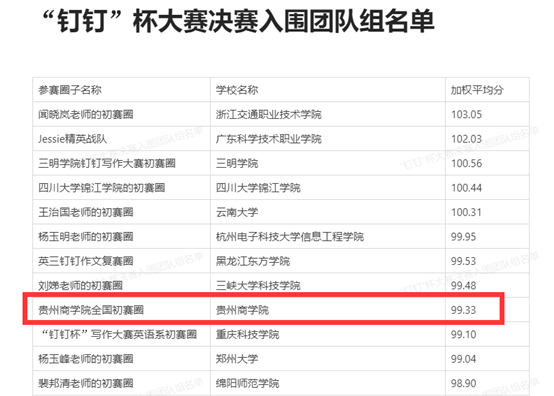
Task: Click the score 100.31
Action: (466, 212)
